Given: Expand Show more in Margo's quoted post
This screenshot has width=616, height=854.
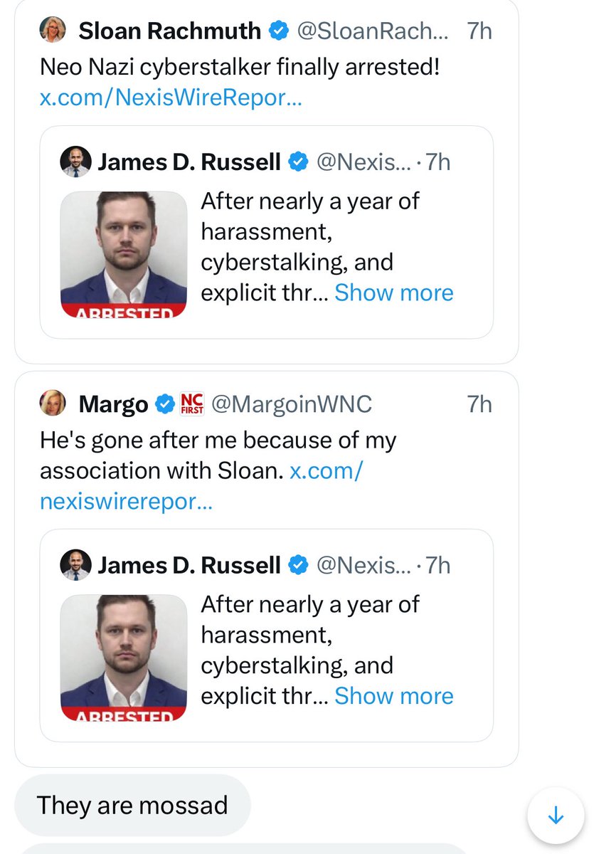Looking at the screenshot, I should click(393, 695).
